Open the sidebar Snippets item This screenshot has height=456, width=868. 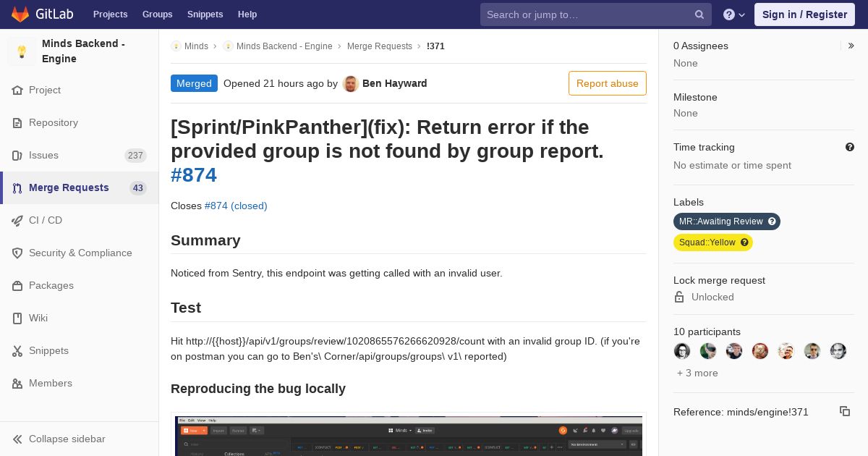pyautogui.click(x=80, y=351)
